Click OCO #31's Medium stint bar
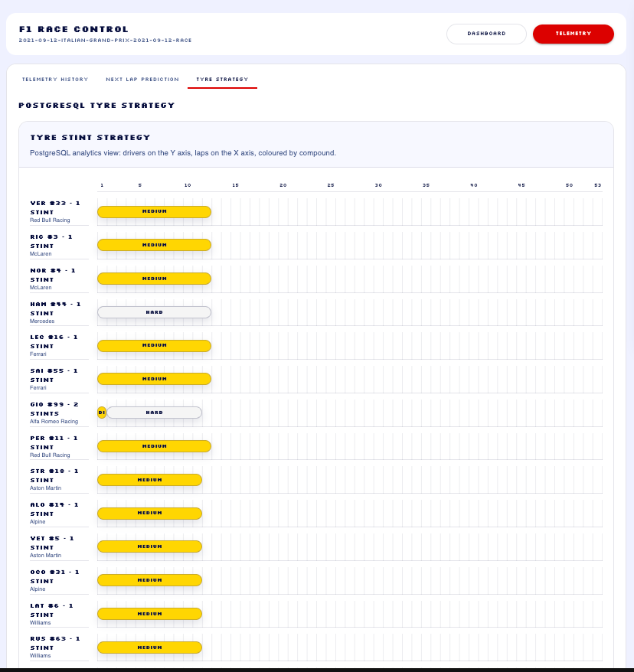Image resolution: width=634 pixels, height=672 pixels. point(149,580)
